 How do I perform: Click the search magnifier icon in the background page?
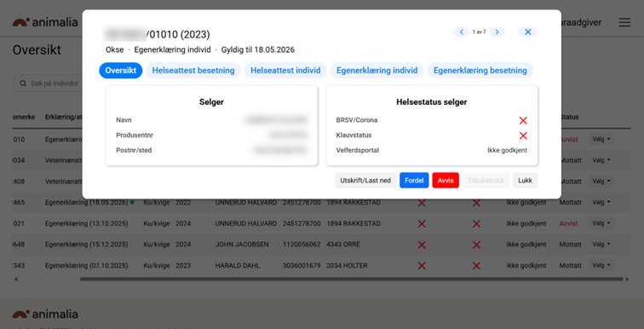click(24, 84)
